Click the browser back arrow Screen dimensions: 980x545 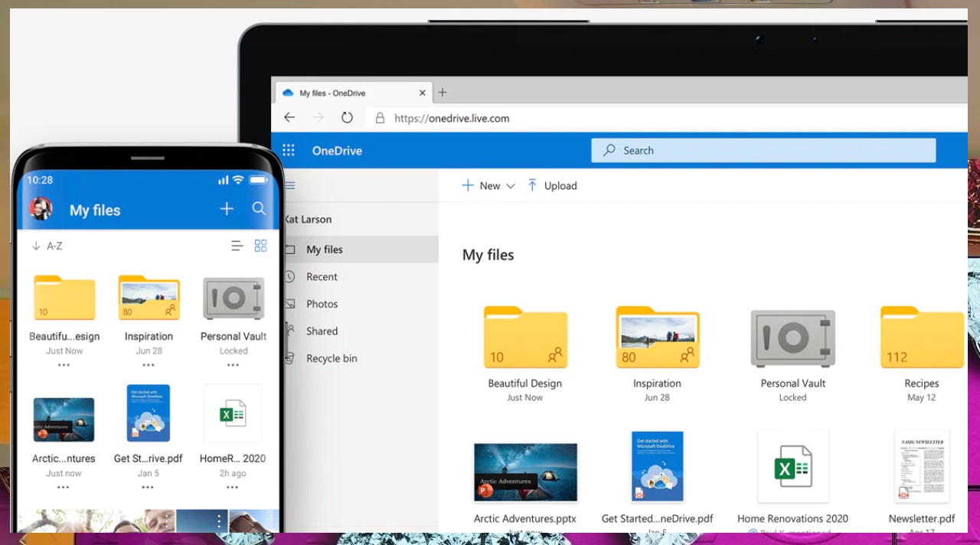point(289,118)
